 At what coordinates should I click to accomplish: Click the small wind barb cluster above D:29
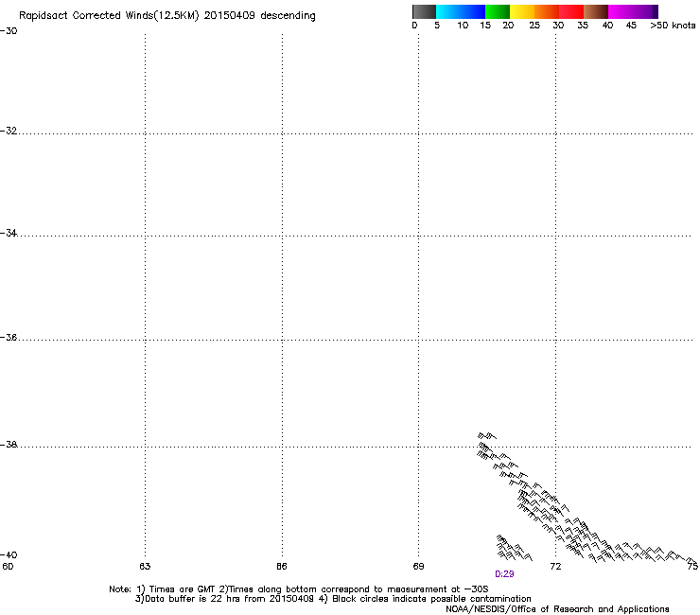pyautogui.click(x=514, y=548)
